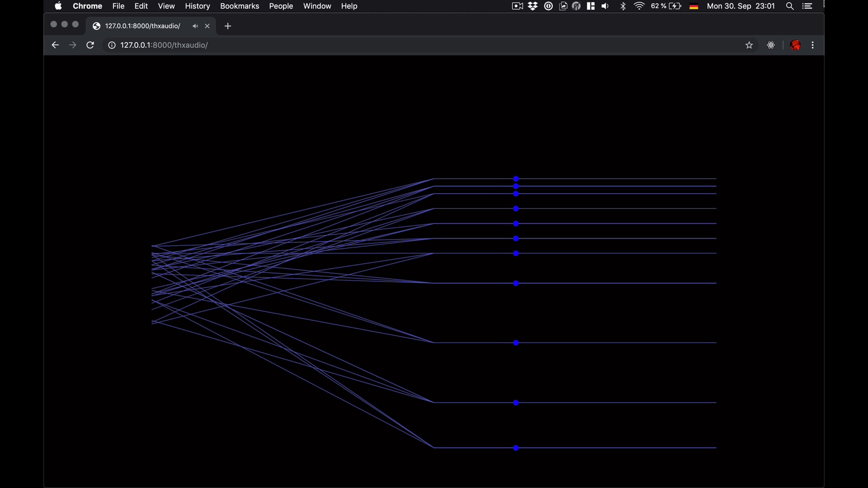Open a new tab with plus button

tap(227, 26)
